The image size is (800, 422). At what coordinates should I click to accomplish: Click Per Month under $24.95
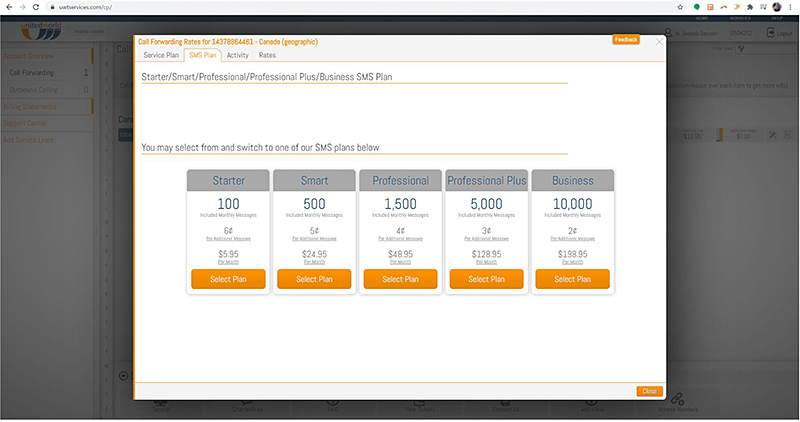[314, 262]
